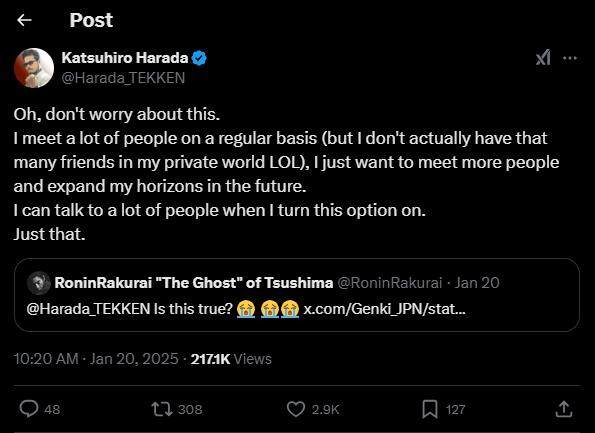Screen dimensions: 595x433
Task: Click the reply speech bubble icon
Action: (29, 409)
